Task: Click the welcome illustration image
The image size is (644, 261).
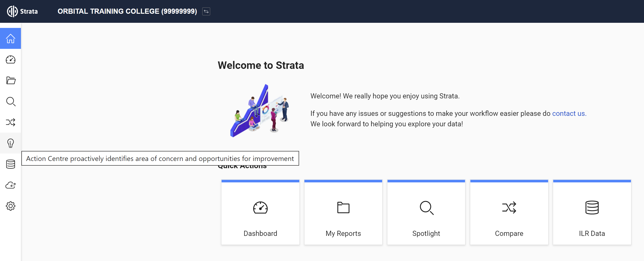Action: coord(260,111)
